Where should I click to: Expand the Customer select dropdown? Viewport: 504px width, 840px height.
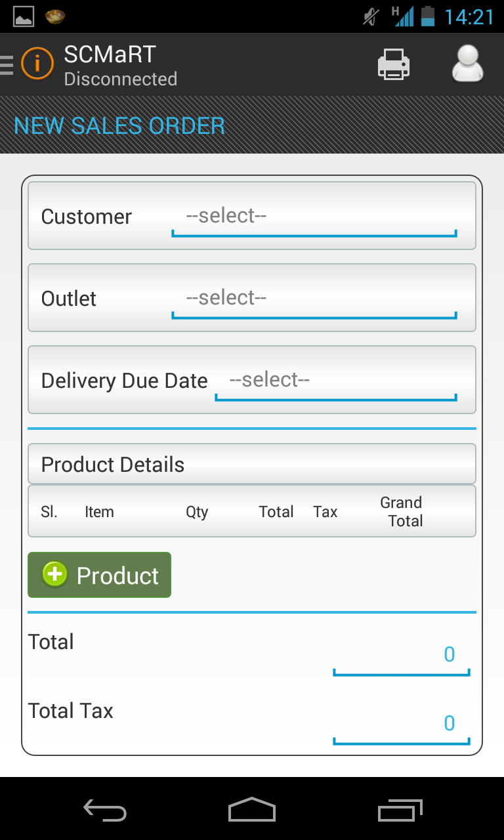tap(314, 217)
